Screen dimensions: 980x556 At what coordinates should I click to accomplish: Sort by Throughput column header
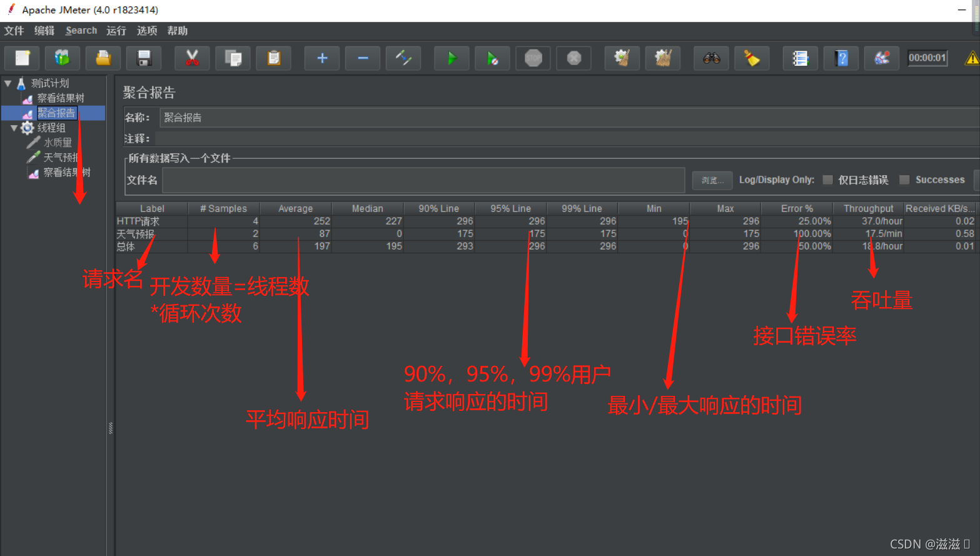coord(868,208)
